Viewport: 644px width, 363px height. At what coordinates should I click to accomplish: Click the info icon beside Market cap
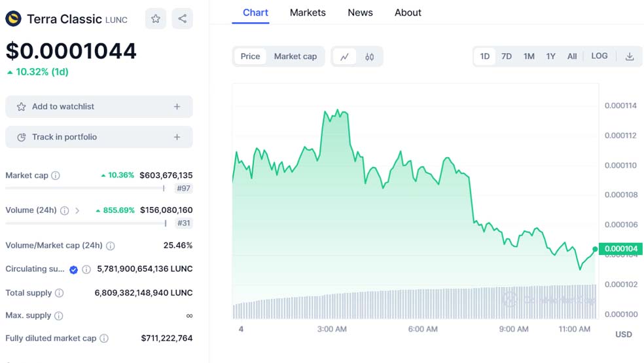coord(56,176)
